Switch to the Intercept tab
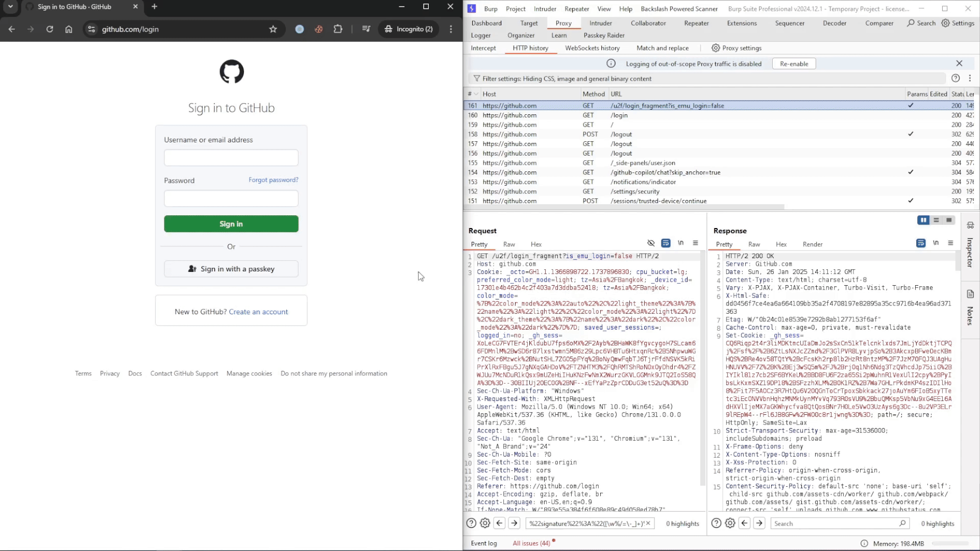This screenshot has width=980, height=551. pyautogui.click(x=483, y=48)
